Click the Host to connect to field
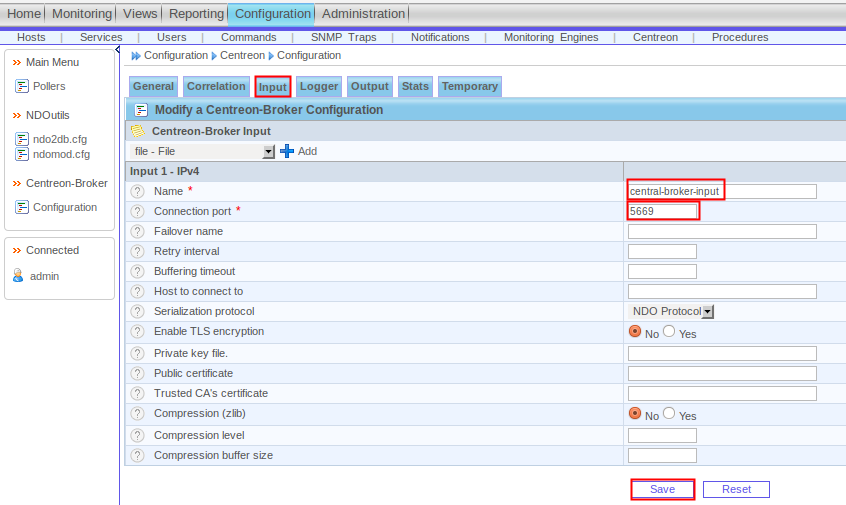Image resolution: width=846 pixels, height=505 pixels. pos(722,291)
